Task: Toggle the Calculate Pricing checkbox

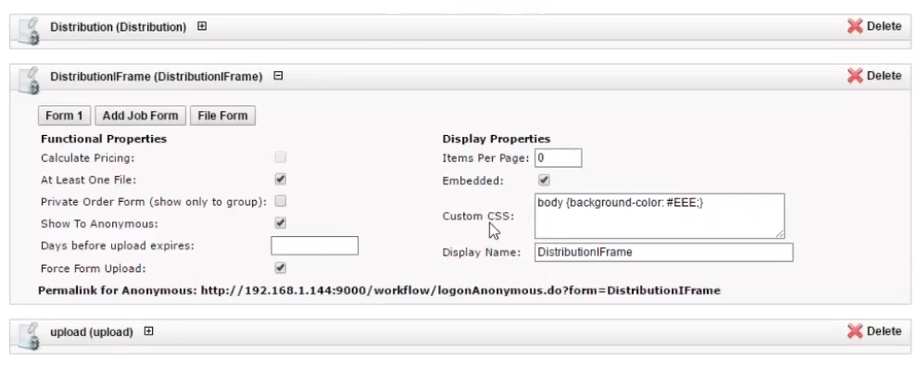Action: 281,157
